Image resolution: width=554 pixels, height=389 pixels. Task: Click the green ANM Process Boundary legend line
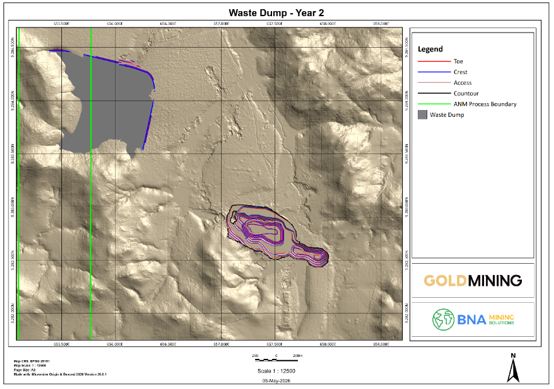[434, 104]
